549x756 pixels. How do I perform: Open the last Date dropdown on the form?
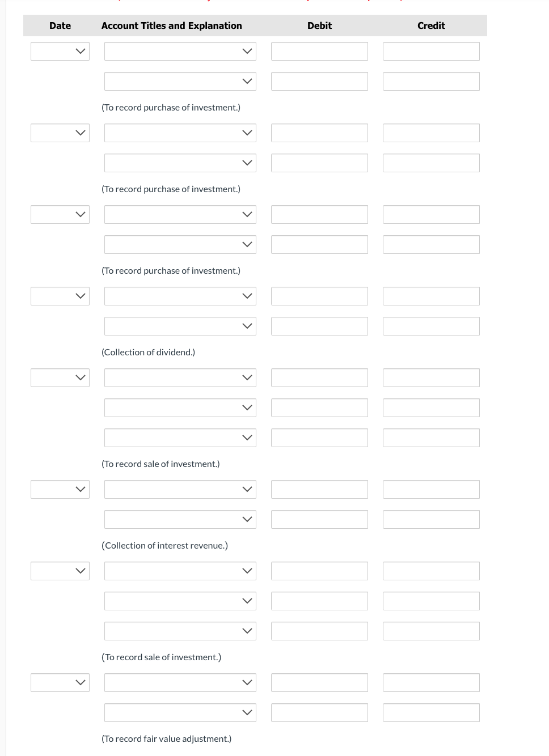pyautogui.click(x=60, y=682)
